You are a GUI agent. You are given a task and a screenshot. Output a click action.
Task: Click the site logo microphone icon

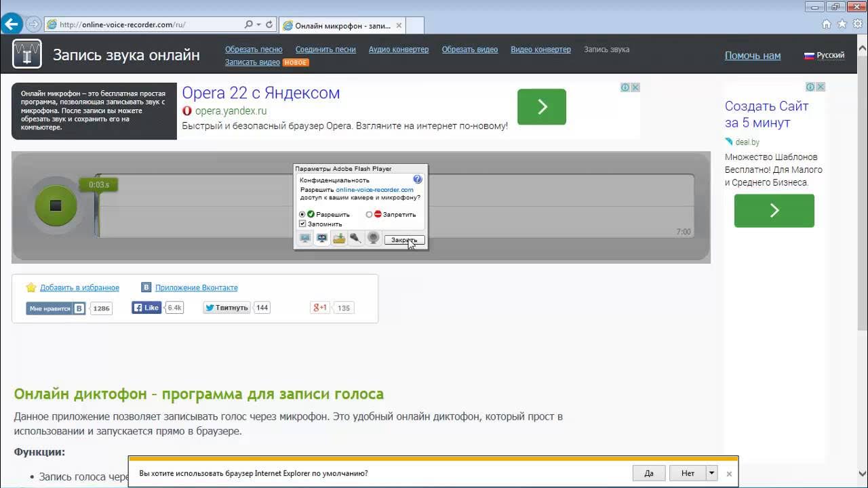(x=27, y=54)
